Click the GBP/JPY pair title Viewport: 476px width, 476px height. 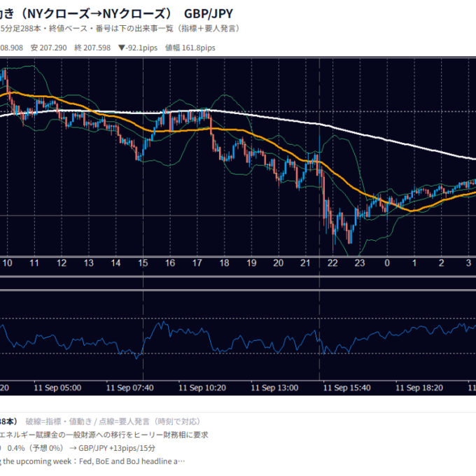tap(209, 14)
